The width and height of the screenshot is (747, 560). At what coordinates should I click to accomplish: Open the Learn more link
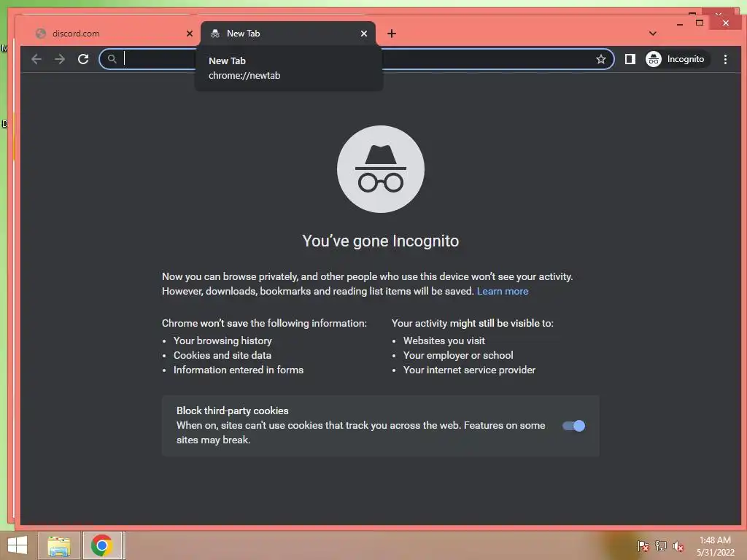click(502, 291)
